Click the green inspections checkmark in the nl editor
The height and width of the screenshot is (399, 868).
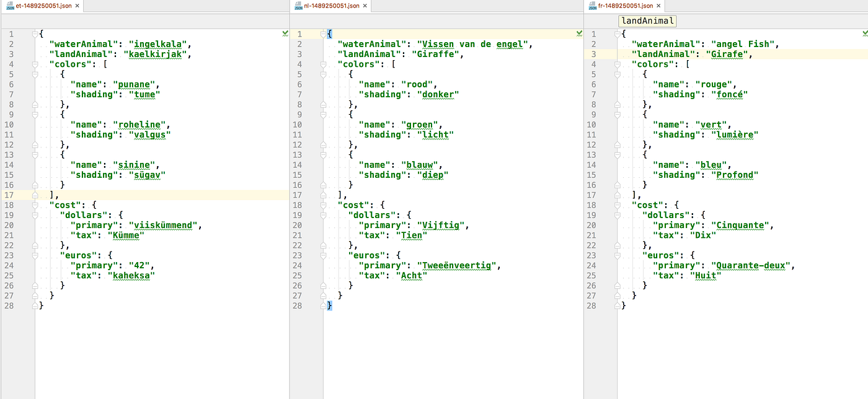[x=578, y=33]
